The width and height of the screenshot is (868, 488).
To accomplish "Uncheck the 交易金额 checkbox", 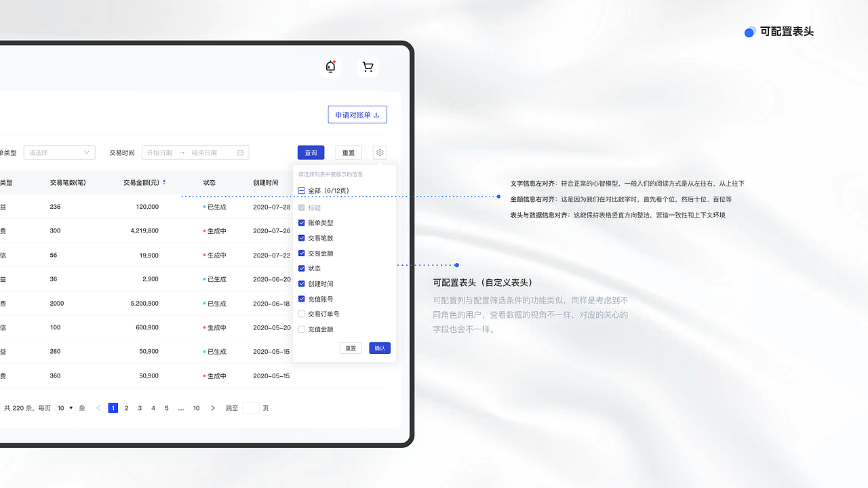I will pyautogui.click(x=302, y=253).
